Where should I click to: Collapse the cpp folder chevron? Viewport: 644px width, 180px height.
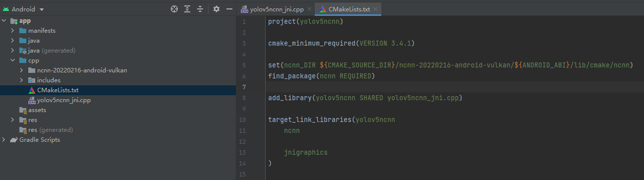coord(13,60)
